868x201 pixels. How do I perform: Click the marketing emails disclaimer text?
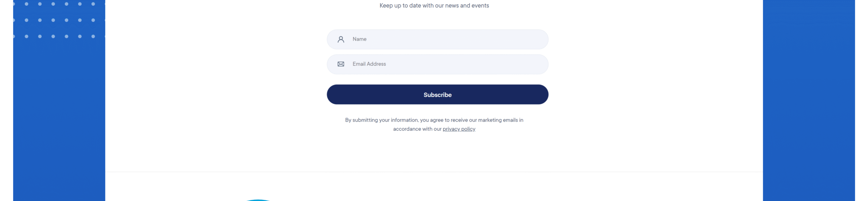pyautogui.click(x=434, y=125)
